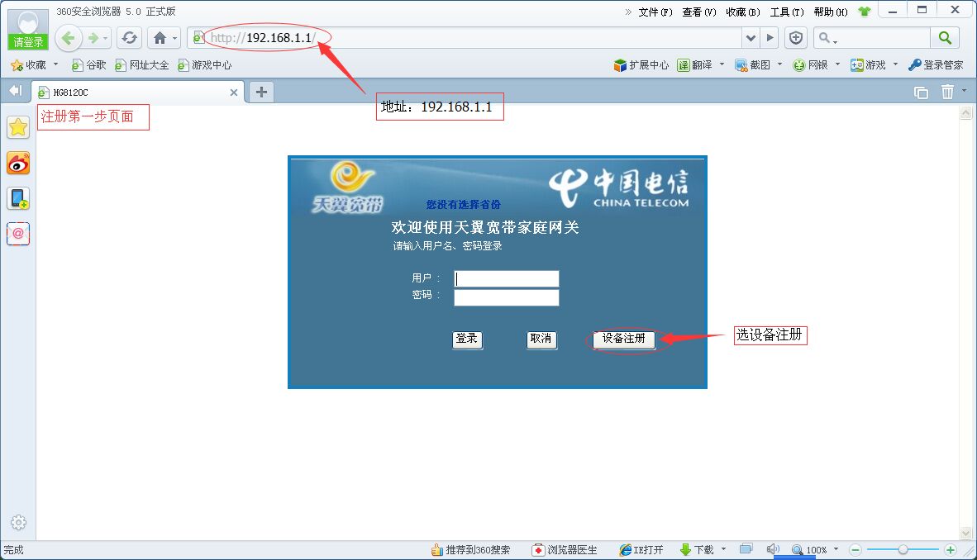Open the 工具(T) menu

(787, 12)
